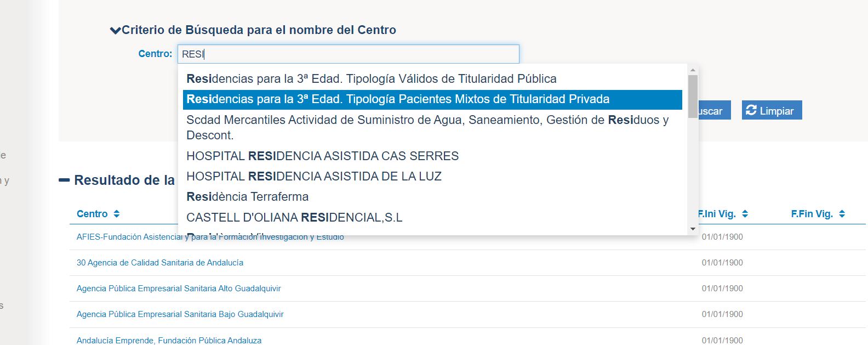Choose Scdad Mercantiles Suministro de Agua suggestion
Screen dimensions: 868x345
432,127
